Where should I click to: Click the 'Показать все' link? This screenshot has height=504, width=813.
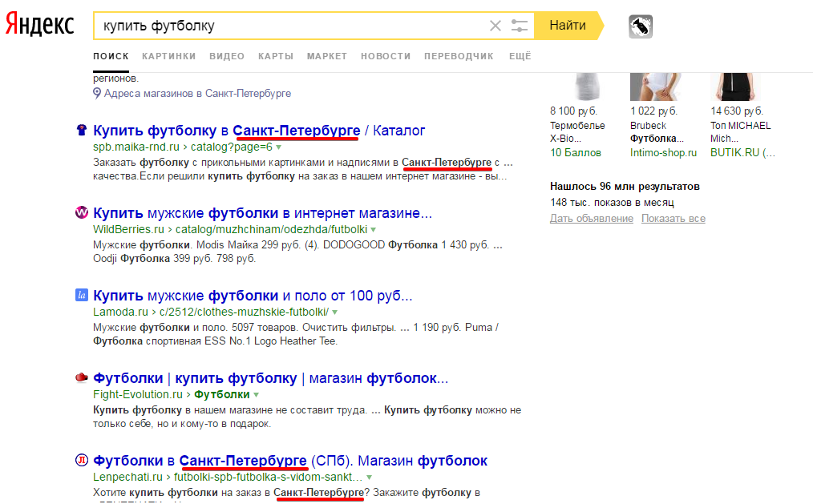[x=673, y=219]
